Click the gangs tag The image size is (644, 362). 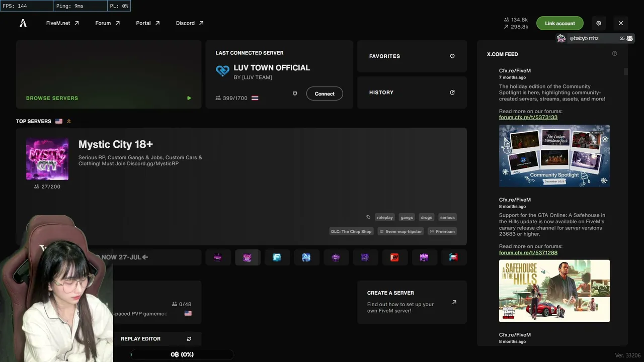[407, 217]
